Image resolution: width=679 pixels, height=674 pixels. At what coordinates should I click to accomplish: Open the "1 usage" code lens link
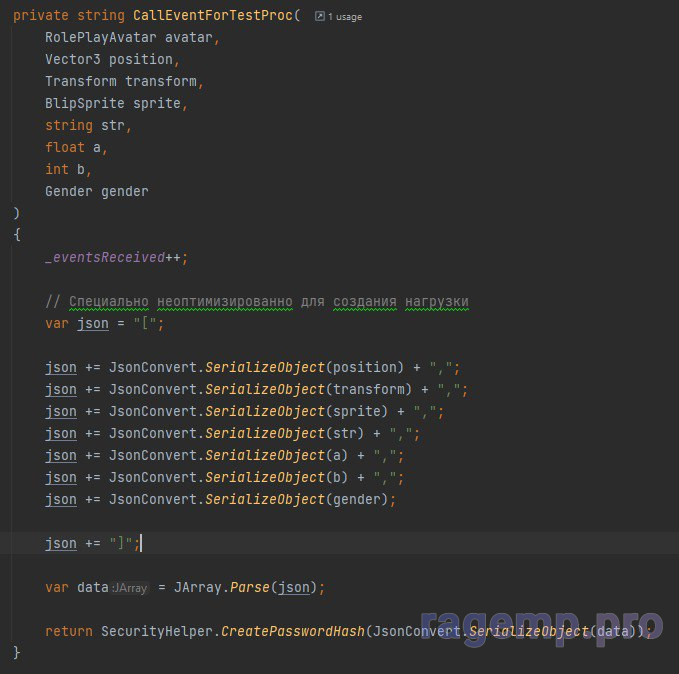click(345, 17)
